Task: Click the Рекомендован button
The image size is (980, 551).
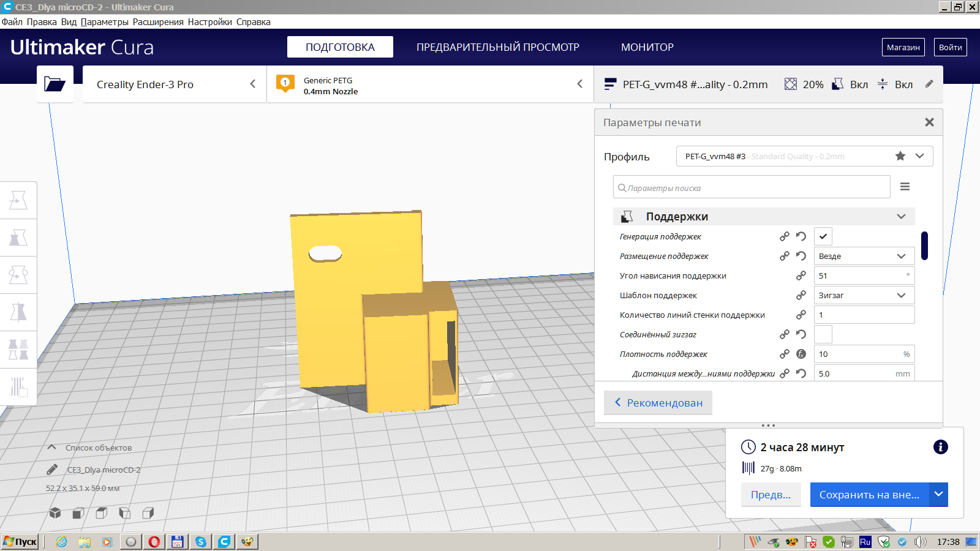Action: (x=658, y=403)
